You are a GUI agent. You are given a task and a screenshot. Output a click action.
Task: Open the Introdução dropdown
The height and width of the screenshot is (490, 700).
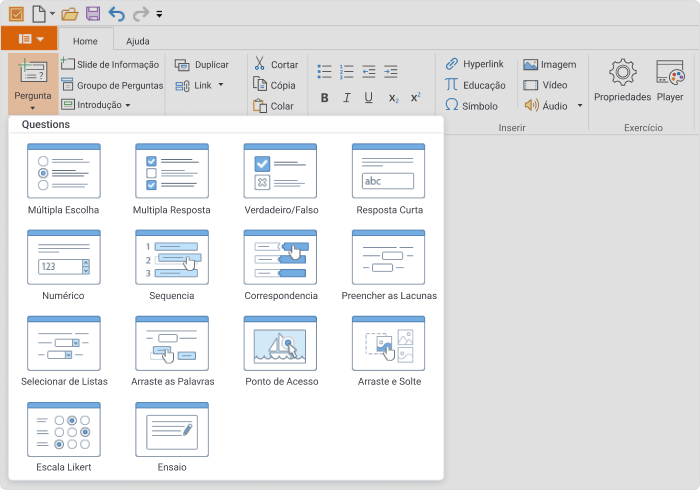click(x=96, y=105)
